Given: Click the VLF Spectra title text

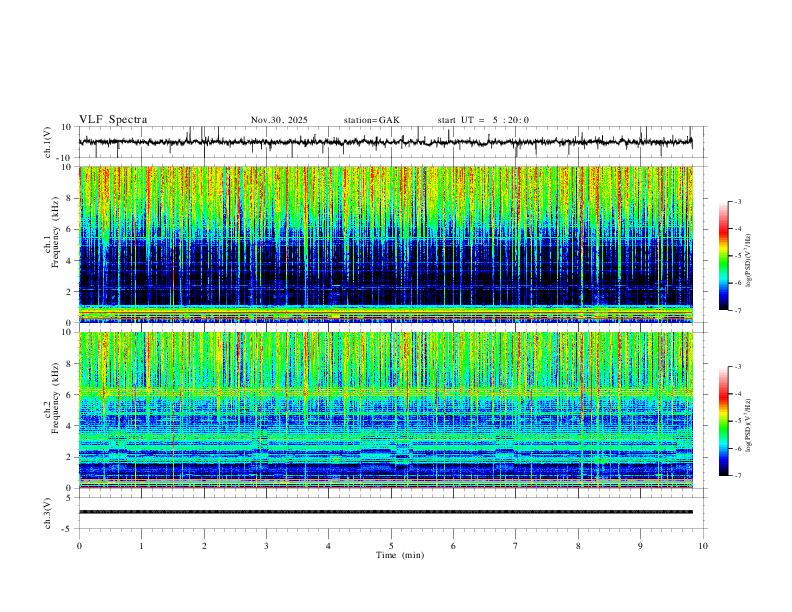Looking at the screenshot, I should pyautogui.click(x=113, y=120).
